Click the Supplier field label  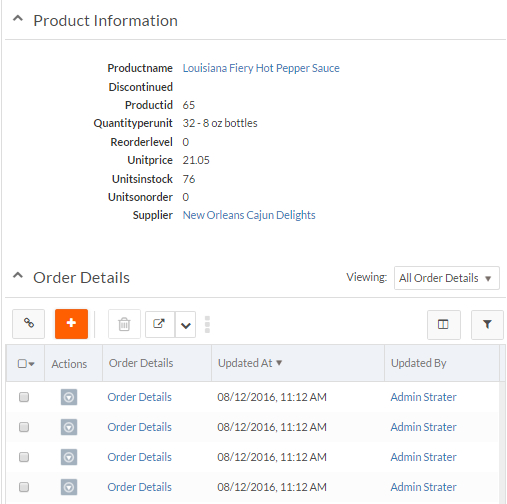pyautogui.click(x=153, y=215)
